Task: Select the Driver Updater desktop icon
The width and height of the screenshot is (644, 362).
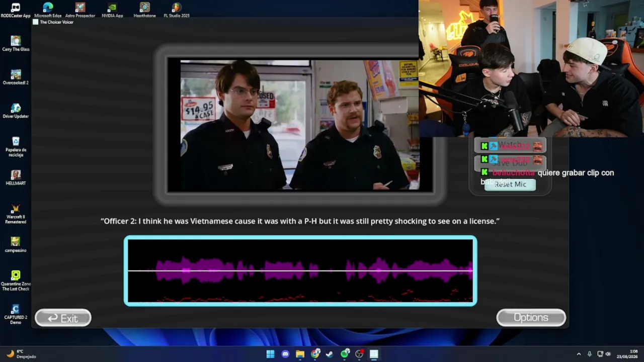Action: point(16,111)
